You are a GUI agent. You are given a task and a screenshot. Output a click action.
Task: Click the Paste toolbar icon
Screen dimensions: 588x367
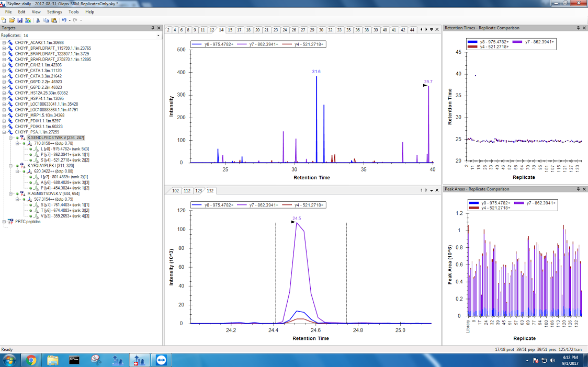click(53, 20)
